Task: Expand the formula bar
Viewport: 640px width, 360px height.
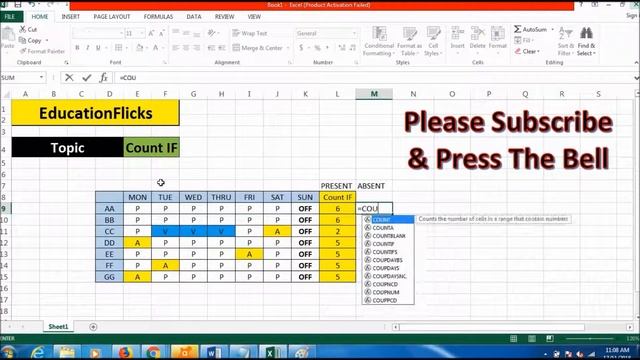Action: pyautogui.click(x=636, y=78)
